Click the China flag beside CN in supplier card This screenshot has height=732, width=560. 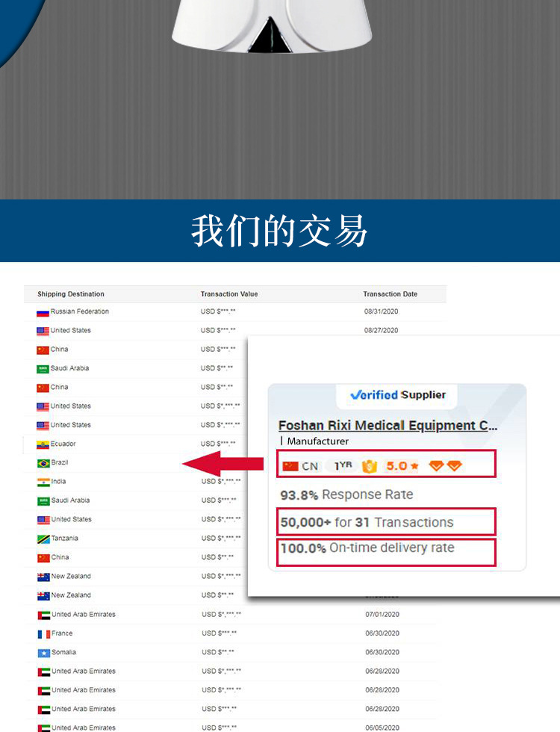pyautogui.click(x=290, y=466)
